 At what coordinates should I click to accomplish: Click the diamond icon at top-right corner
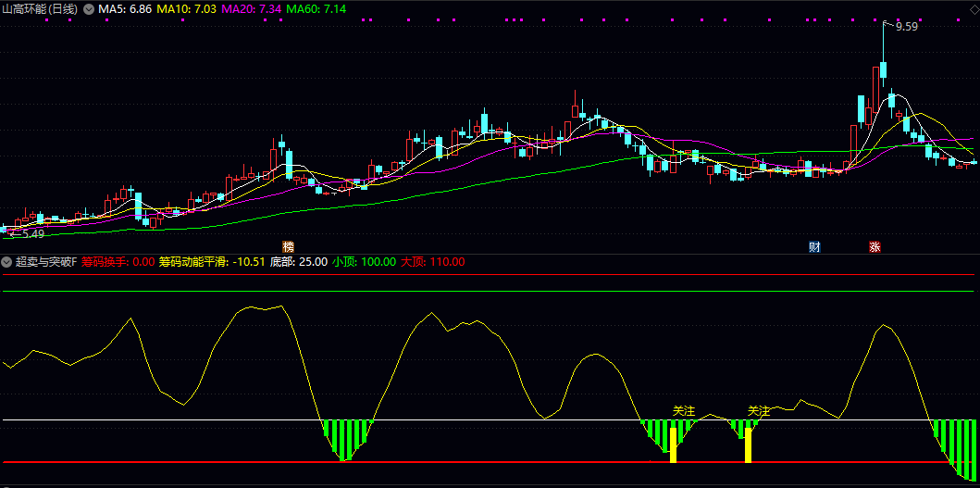(973, 8)
